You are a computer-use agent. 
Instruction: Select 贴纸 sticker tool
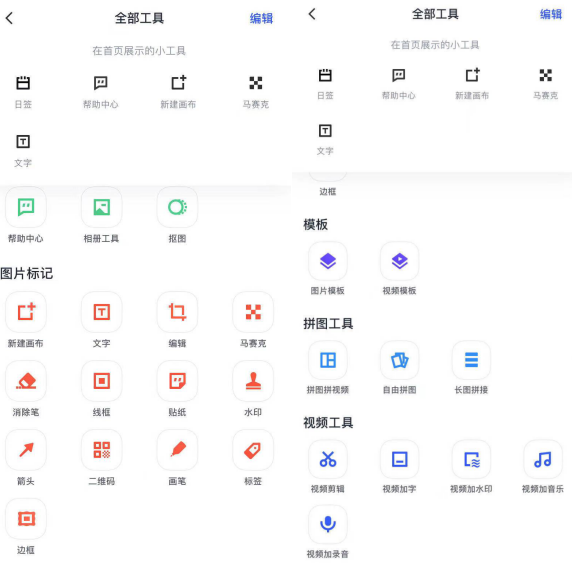177,381
